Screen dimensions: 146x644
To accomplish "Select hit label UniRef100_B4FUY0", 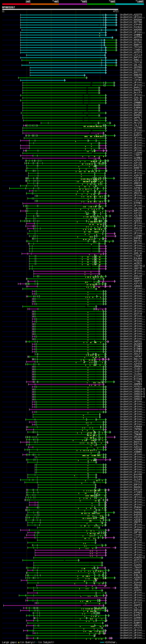I will tap(131, 58).
